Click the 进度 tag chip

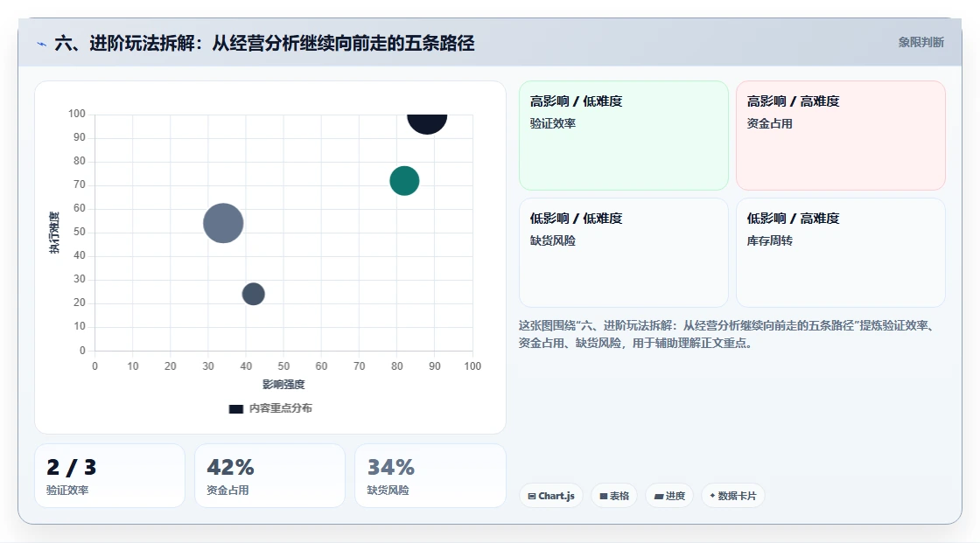pyautogui.click(x=669, y=496)
